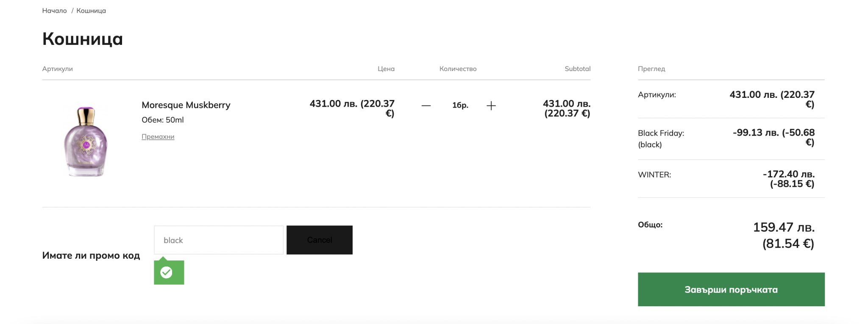Image resolution: width=868 pixels, height=324 pixels.
Task: Decrease quantity with the minus icon
Action: click(x=426, y=105)
